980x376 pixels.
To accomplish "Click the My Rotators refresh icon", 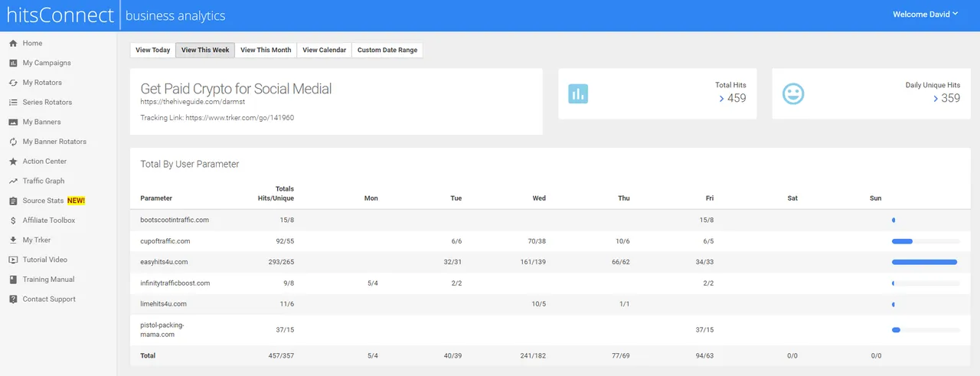I will point(13,83).
